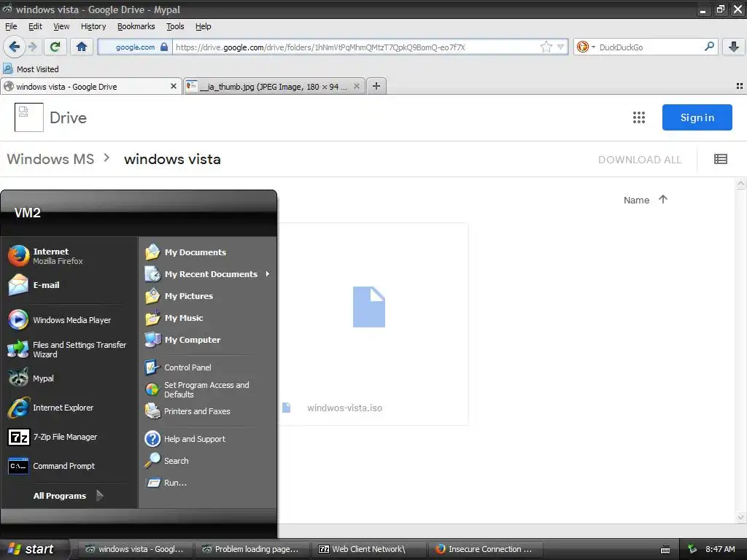This screenshot has height=560, width=747.
Task: Open 7-Zip File Manager
Action: click(70, 437)
